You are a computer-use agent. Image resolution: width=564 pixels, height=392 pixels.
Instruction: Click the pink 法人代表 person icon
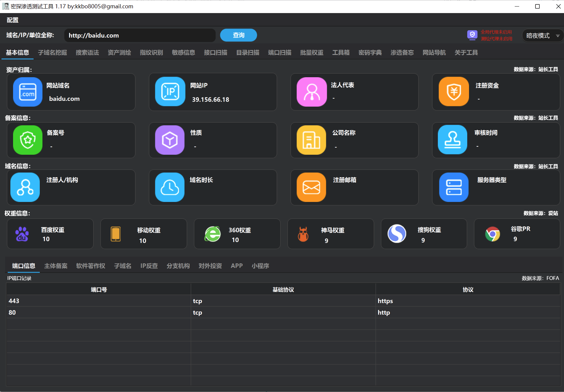tap(312, 92)
